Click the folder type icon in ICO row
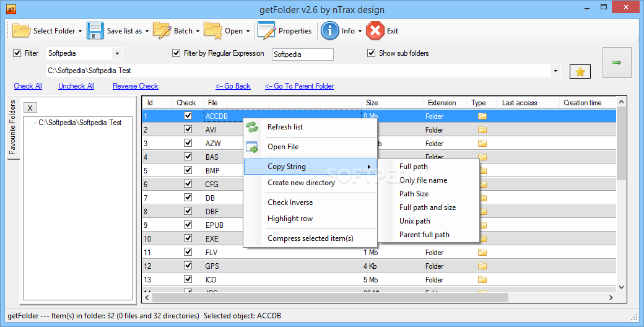The height and width of the screenshot is (327, 644). [482, 280]
